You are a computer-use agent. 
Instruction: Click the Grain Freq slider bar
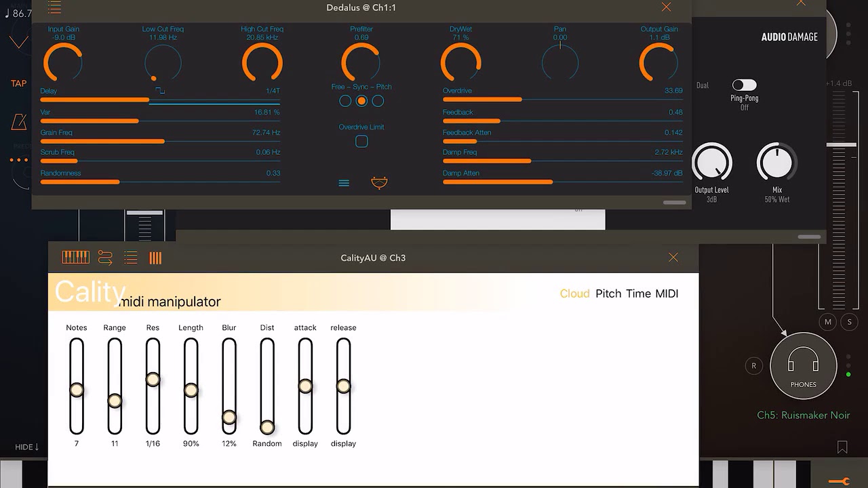[160, 141]
